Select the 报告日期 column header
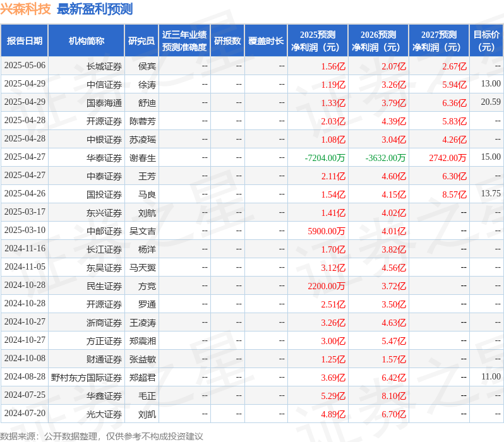504x442 pixels. (x=25, y=41)
